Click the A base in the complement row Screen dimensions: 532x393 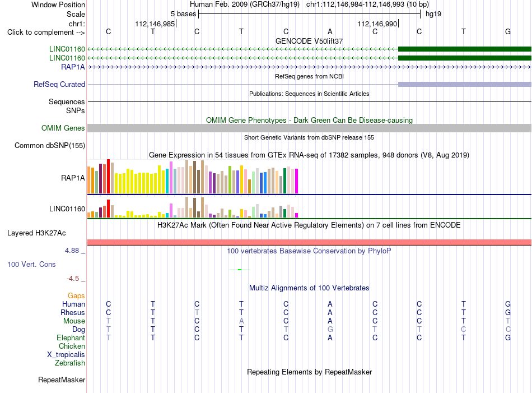coord(330,31)
